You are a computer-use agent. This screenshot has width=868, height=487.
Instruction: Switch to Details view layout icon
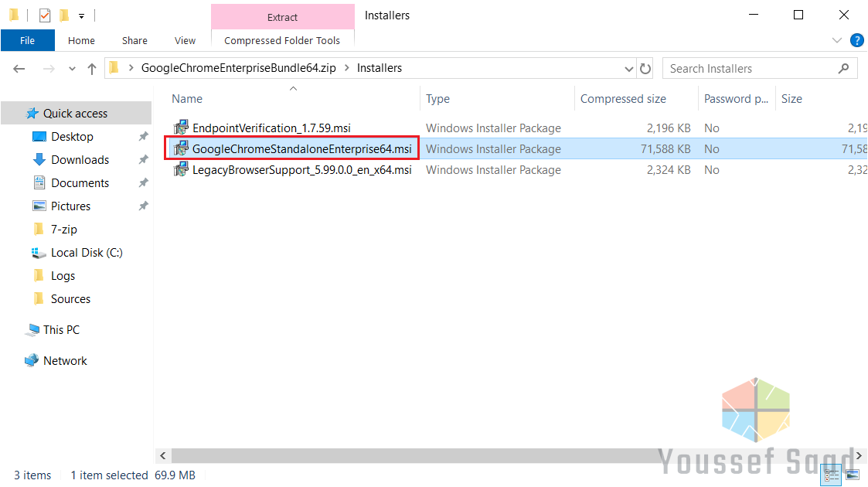832,475
